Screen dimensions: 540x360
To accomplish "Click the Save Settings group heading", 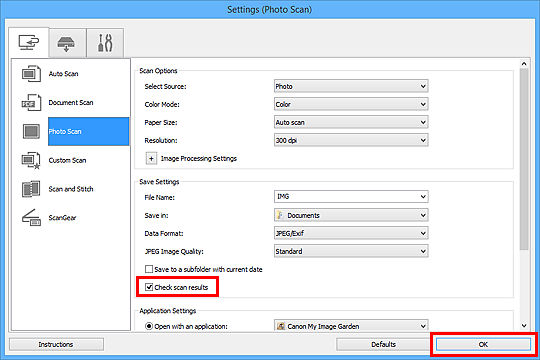I will pyautogui.click(x=159, y=182).
